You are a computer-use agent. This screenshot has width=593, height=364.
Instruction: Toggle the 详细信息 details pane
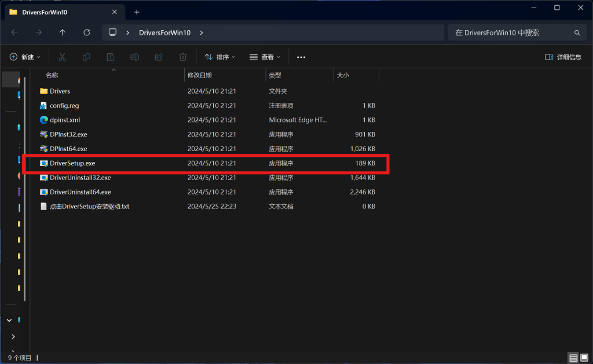point(563,57)
